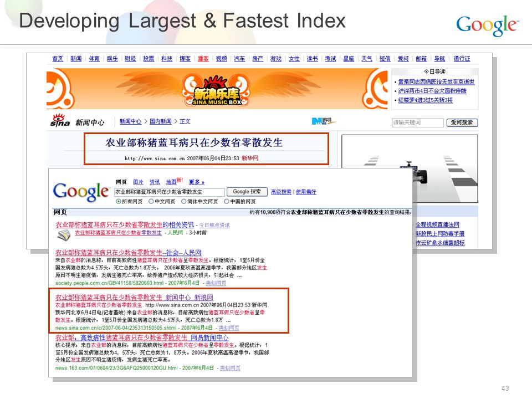Screen dimensions: 532x399
Task: Click the newspaper icon in news result
Action: tap(64, 235)
